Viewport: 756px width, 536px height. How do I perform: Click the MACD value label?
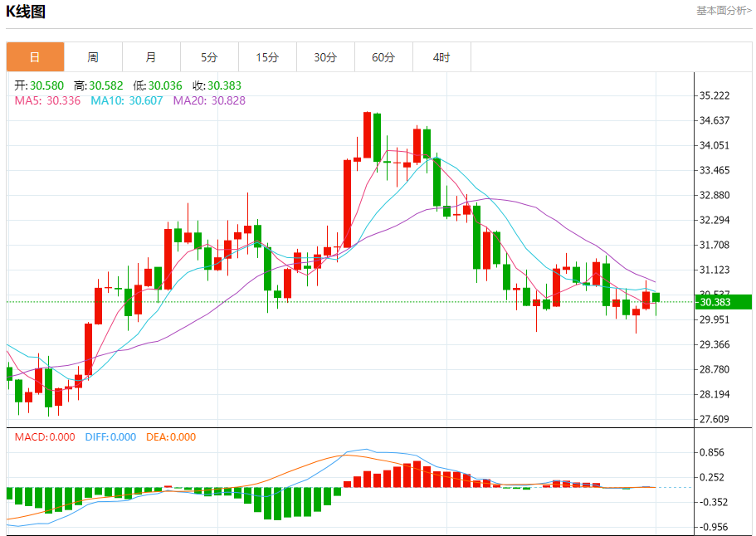45,437
